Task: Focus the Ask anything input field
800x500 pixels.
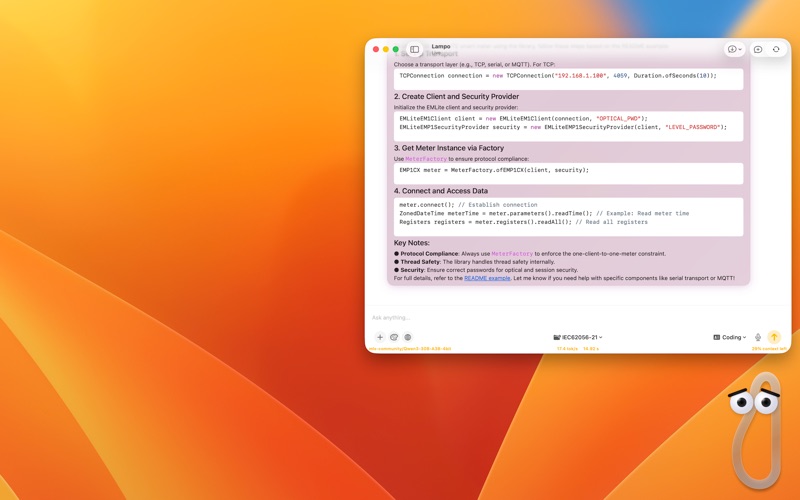Action: (x=578, y=317)
